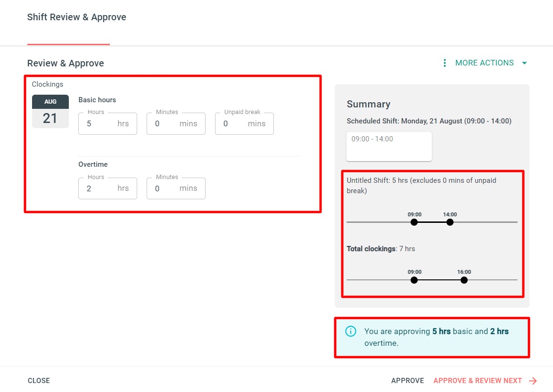This screenshot has height=392, width=553.
Task: Click the Untitled Shift 14:00 end marker
Action: (450, 222)
